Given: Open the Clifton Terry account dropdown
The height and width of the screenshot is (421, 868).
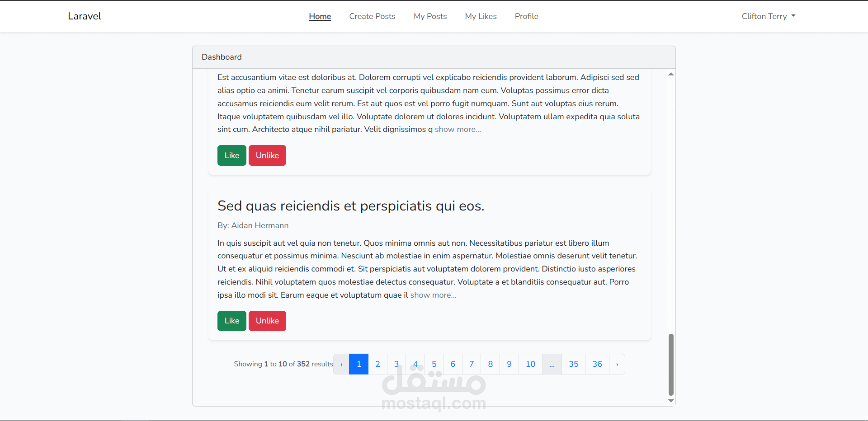Looking at the screenshot, I should pos(764,16).
